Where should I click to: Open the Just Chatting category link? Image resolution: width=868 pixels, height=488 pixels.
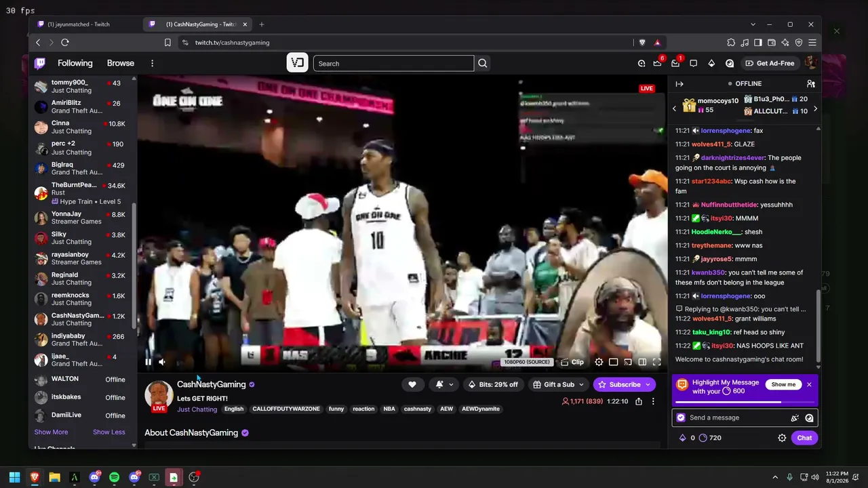197,409
